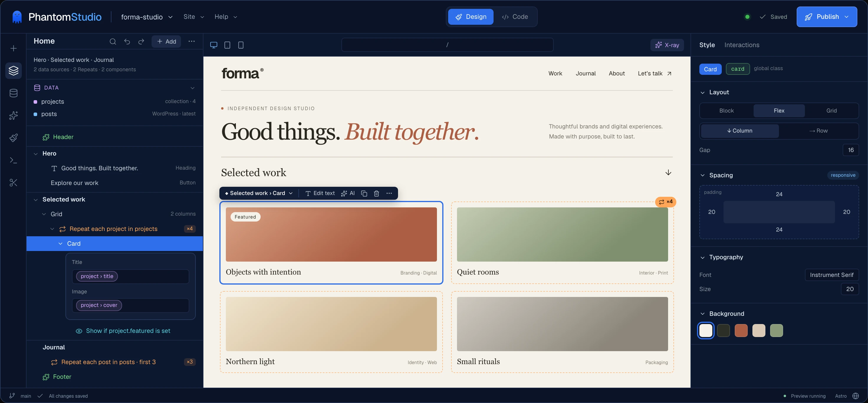This screenshot has width=868, height=403.
Task: Click the Header component puzzle icon
Action: pos(46,137)
